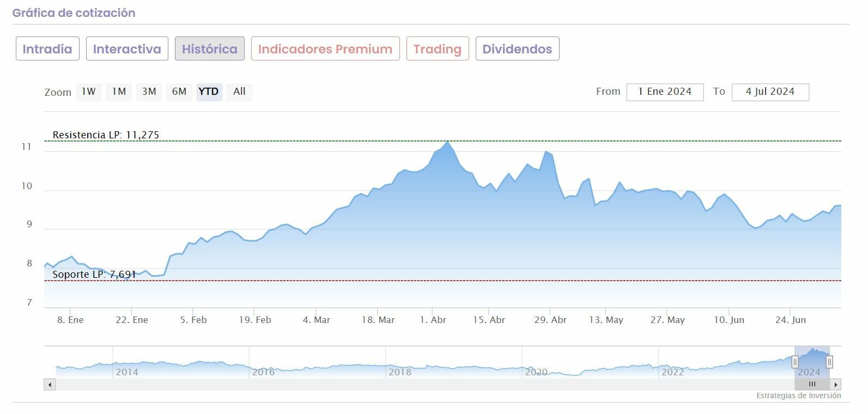The width and height of the screenshot is (868, 414).
Task: Select the Histórica tab
Action: point(210,49)
